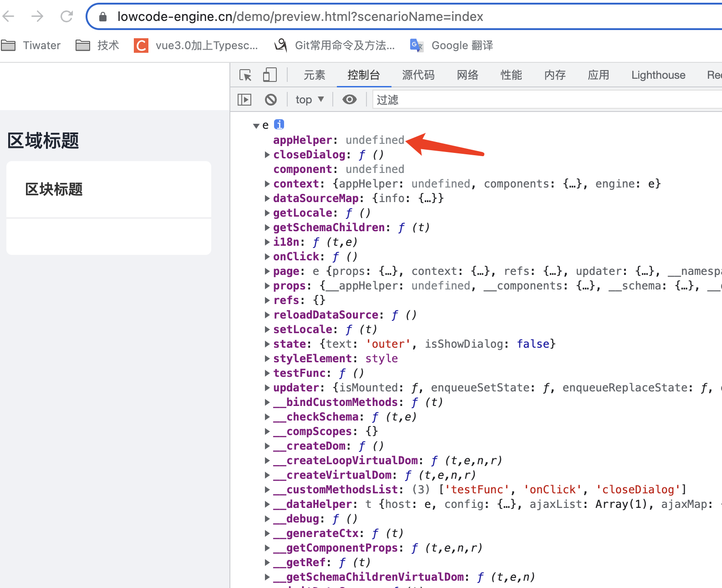Click the blue info badge next to e
This screenshot has width=722, height=588.
(x=279, y=124)
